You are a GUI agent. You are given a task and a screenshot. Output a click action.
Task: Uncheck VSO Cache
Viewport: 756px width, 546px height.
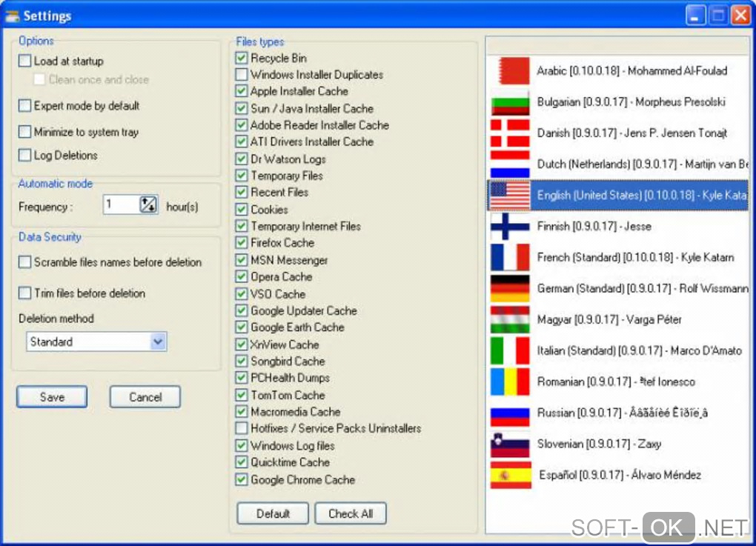242,294
